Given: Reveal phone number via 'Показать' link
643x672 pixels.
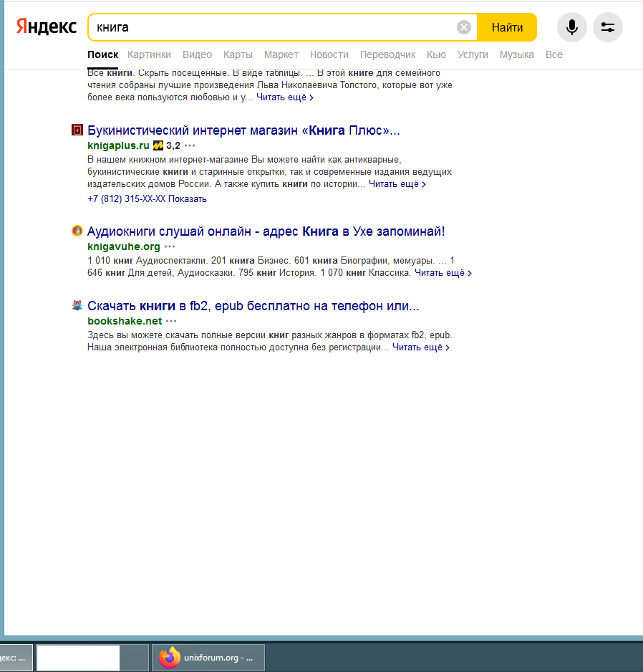Looking at the screenshot, I should click(x=187, y=199).
